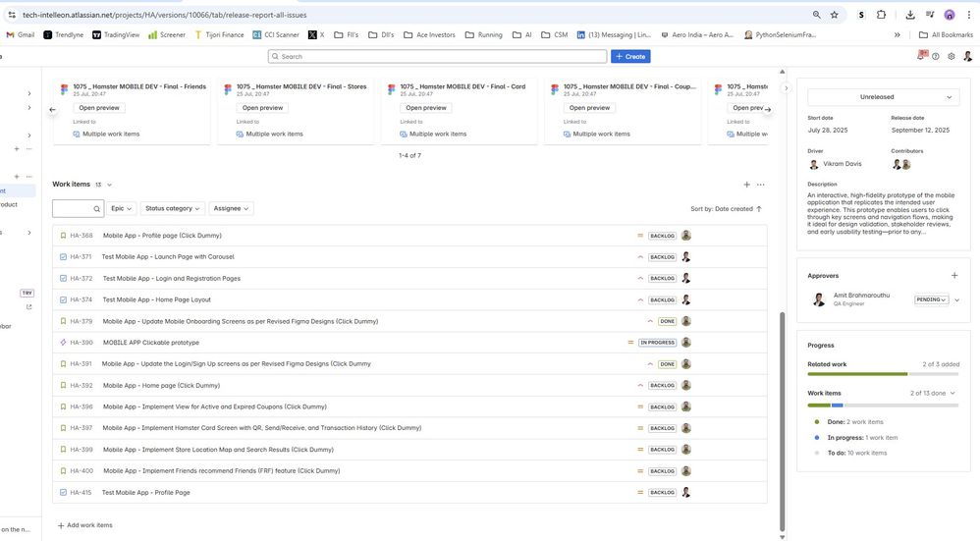980x541 pixels.
Task: Open the browser downloads icon
Action: pyautogui.click(x=910, y=15)
